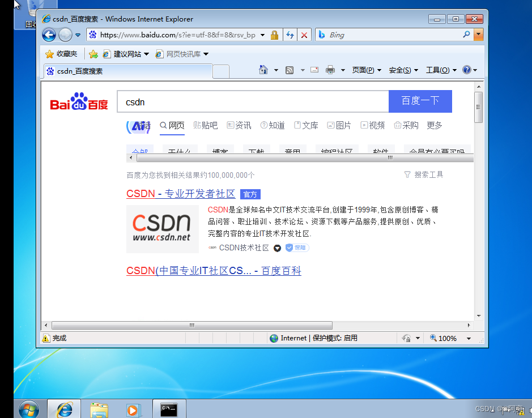Click the page scroll down arrow
This screenshot has height=418, width=532.
pyautogui.click(x=479, y=316)
